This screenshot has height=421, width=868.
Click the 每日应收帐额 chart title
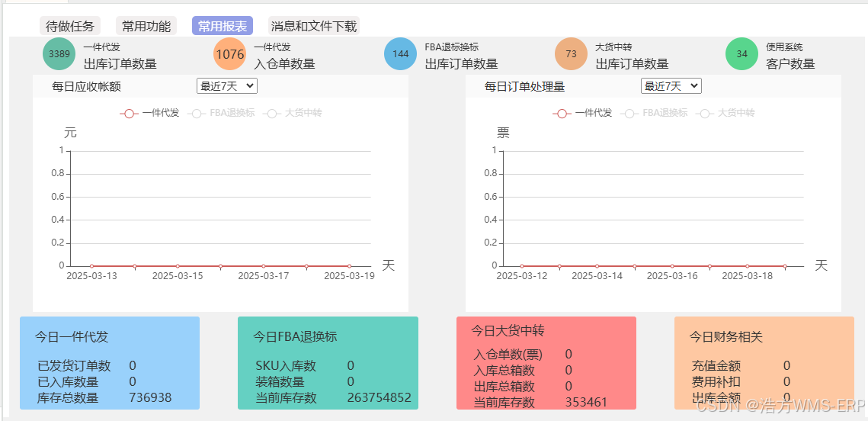(x=86, y=86)
